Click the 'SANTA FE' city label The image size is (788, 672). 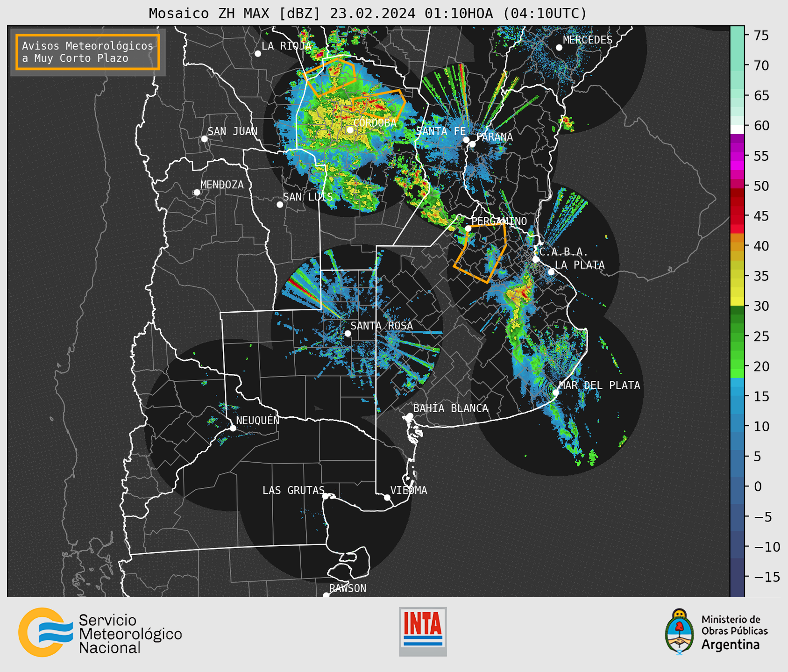(441, 131)
